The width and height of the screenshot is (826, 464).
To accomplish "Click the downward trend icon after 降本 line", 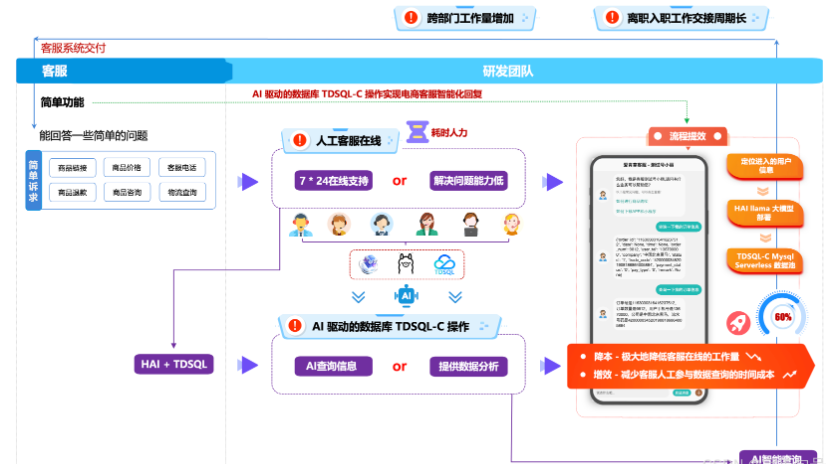I will (753, 357).
